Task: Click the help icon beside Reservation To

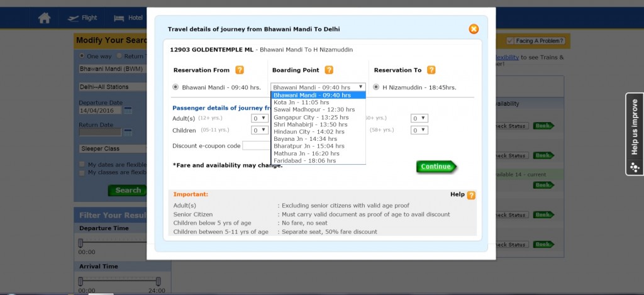Action: 431,70
